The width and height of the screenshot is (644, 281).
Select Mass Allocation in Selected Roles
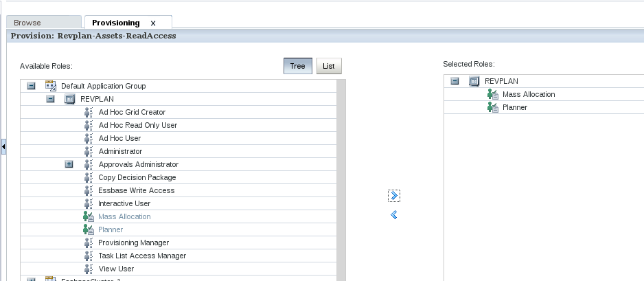click(529, 95)
